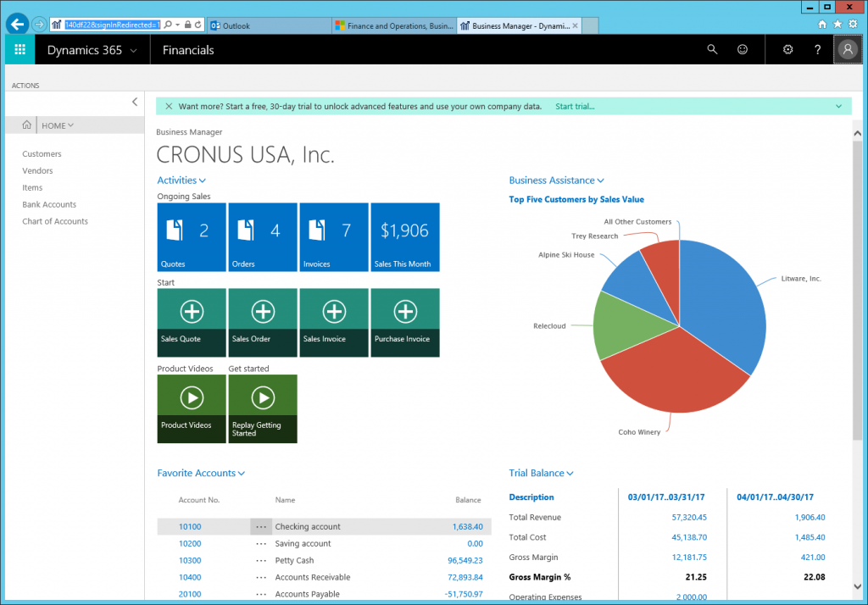Expand the trial banner chevron

(838, 106)
